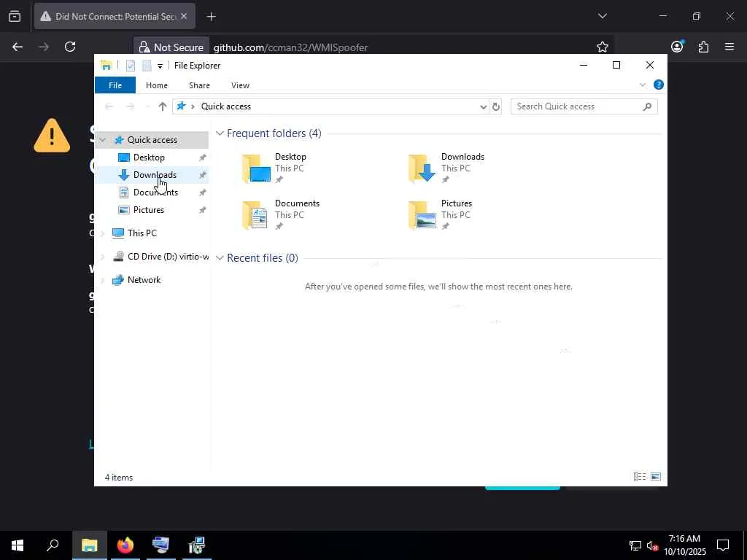Open the File ribbon tab
This screenshot has height=560, width=747.
[x=115, y=85]
